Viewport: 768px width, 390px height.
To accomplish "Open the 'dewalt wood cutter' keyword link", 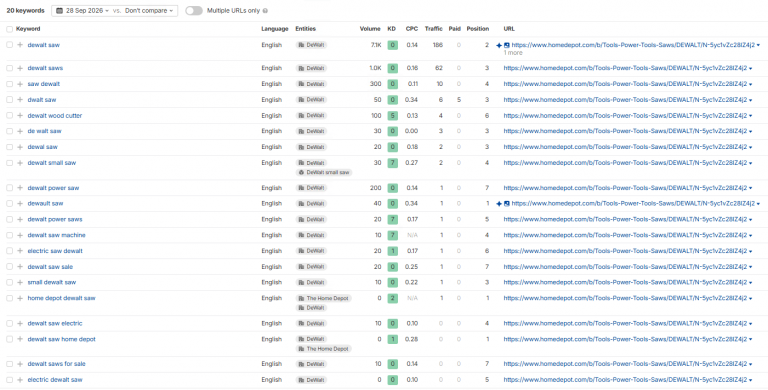I will tap(55, 116).
